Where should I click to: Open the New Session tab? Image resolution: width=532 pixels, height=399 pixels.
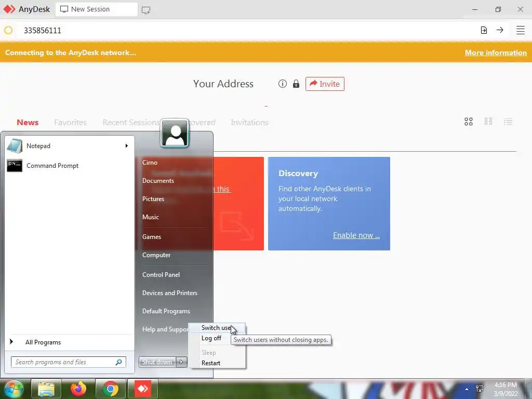click(96, 9)
